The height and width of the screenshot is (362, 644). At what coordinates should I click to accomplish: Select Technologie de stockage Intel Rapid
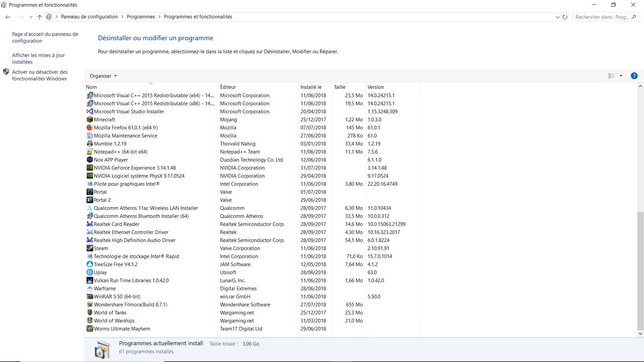click(x=252, y=256)
